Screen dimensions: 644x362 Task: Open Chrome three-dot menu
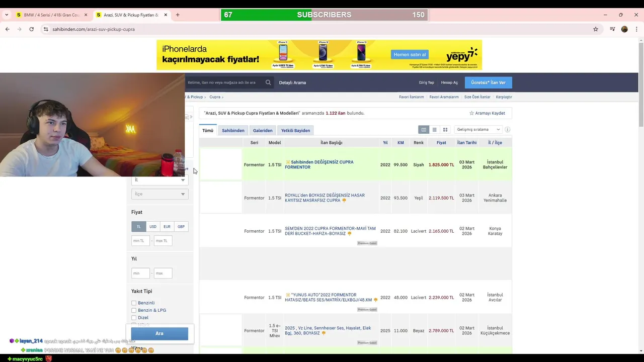[x=636, y=29]
